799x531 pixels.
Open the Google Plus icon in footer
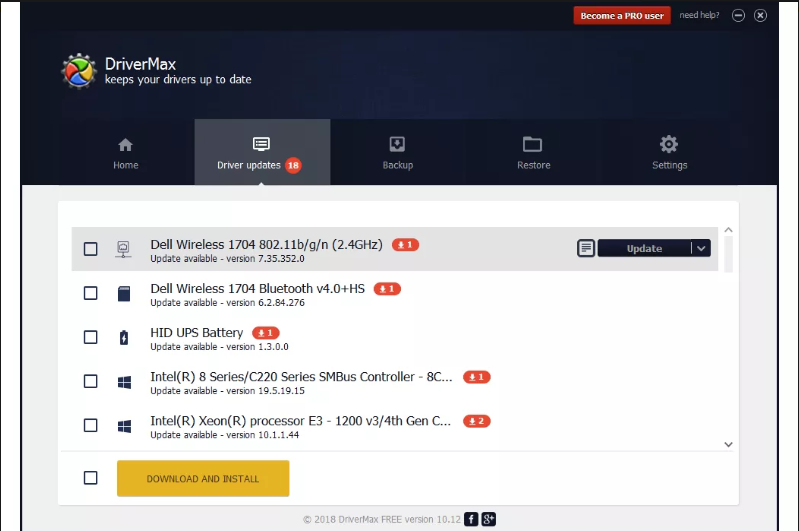[x=489, y=519]
